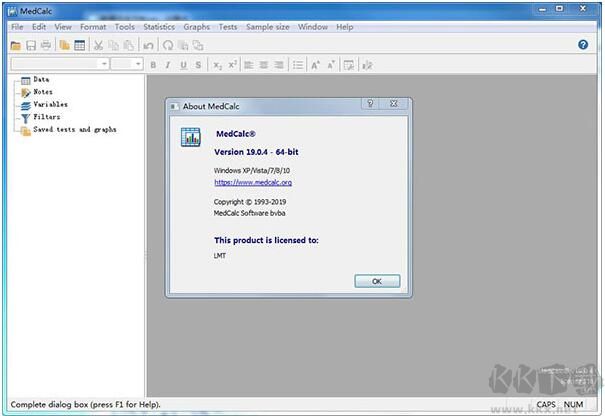Viewport: 605px width, 416px height.
Task: Click the Undo arrow icon
Action: 148,46
